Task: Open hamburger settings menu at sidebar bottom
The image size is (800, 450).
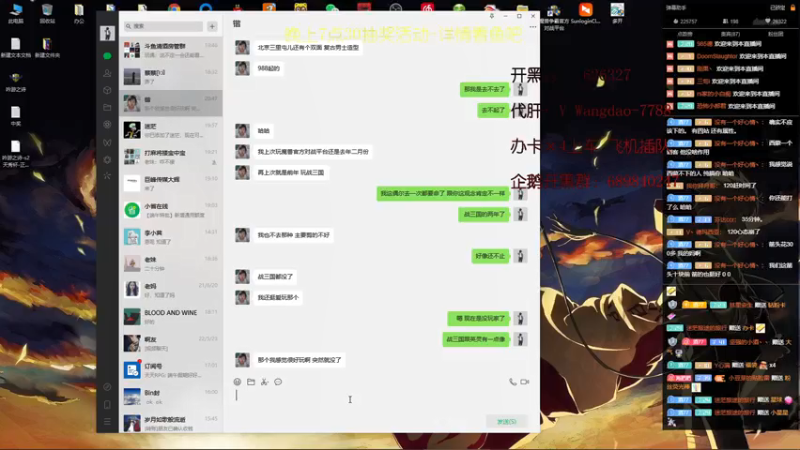Action: pos(107,421)
